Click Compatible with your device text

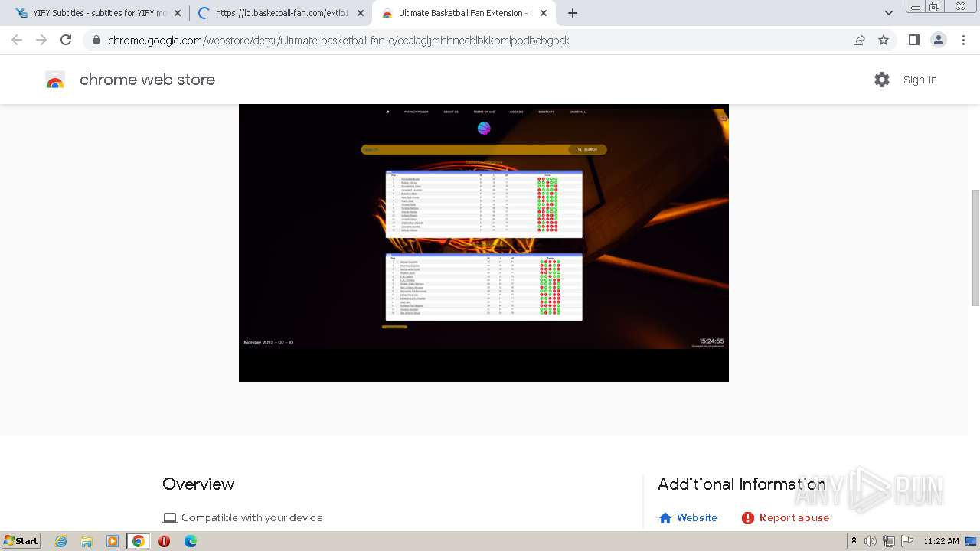pos(252,518)
